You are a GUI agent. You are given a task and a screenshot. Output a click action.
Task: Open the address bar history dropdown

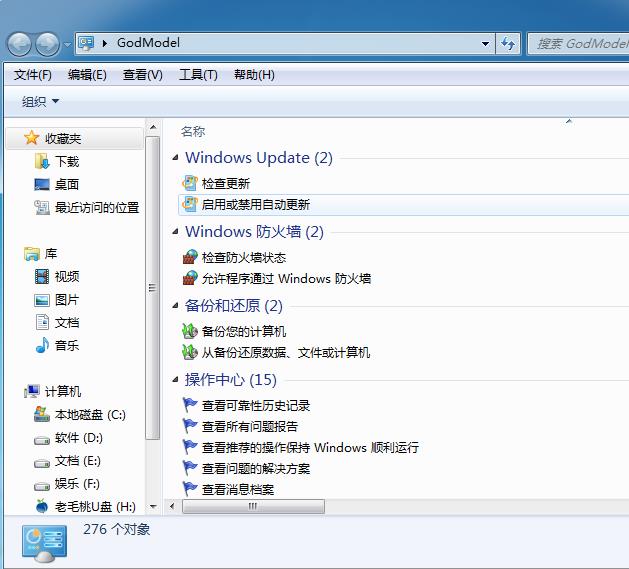(485, 43)
